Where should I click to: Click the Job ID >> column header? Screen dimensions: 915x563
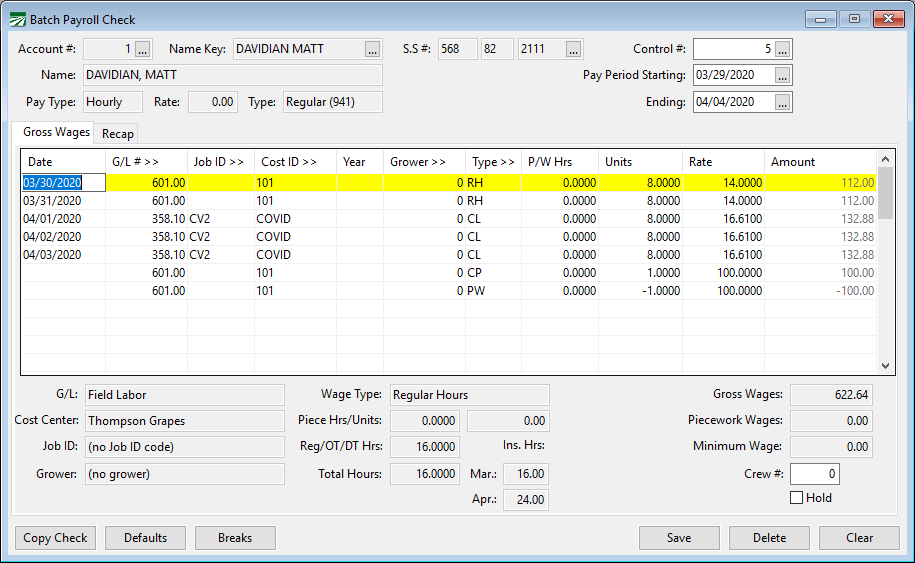[221, 162]
